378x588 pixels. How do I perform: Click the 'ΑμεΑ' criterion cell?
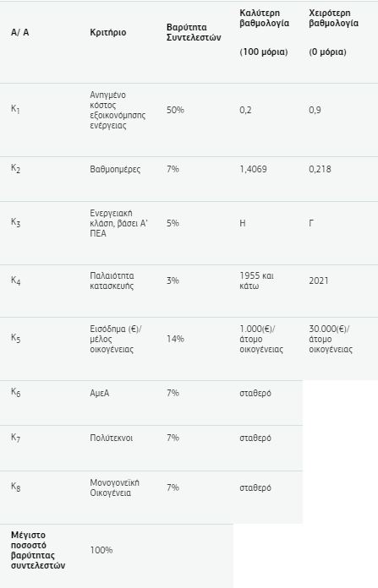click(x=100, y=393)
